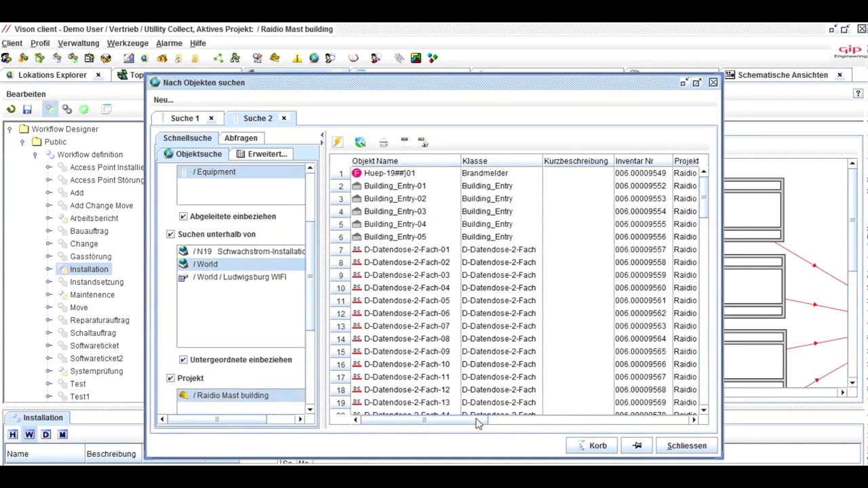This screenshot has width=868, height=488.
Task: Close the Suche 2 tab
Action: pos(284,119)
